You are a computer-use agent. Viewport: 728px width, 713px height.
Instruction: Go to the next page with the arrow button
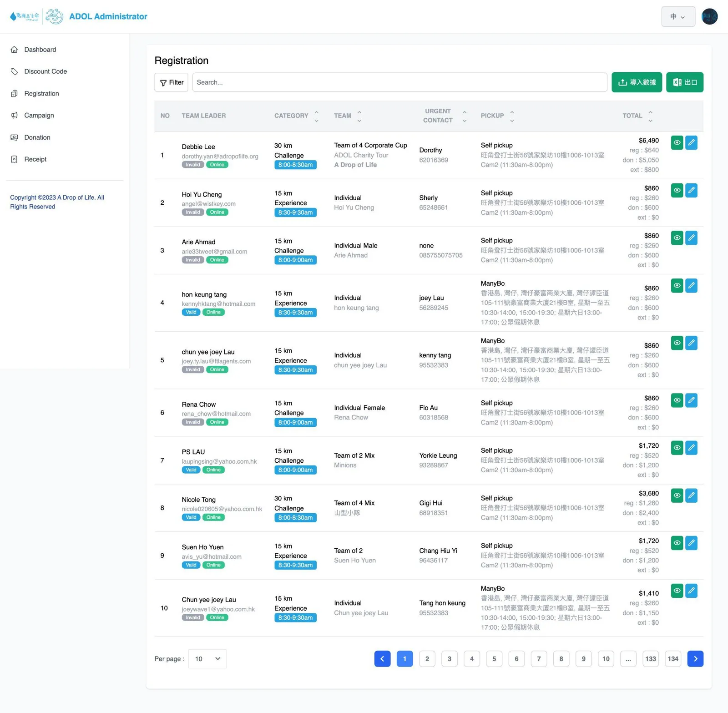tap(695, 658)
